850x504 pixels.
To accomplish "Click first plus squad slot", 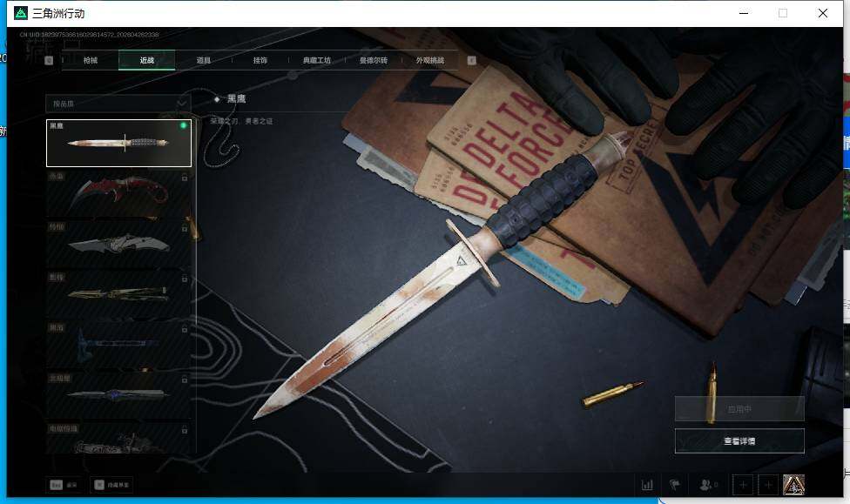I will [x=743, y=485].
